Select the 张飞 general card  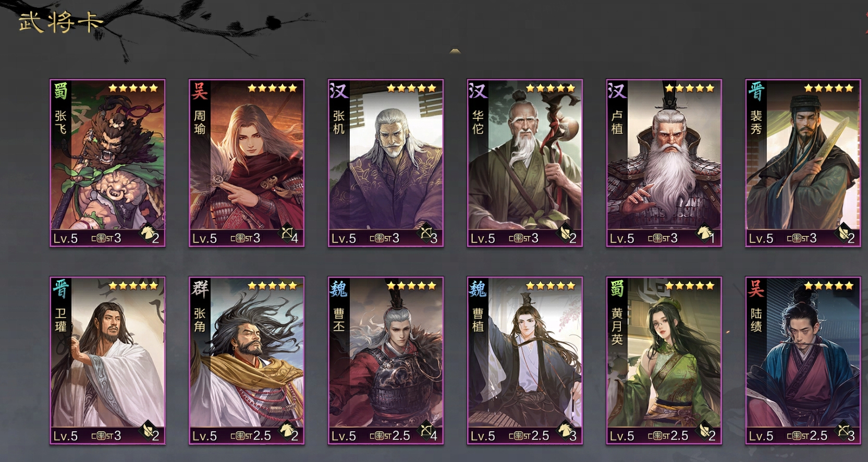point(107,163)
